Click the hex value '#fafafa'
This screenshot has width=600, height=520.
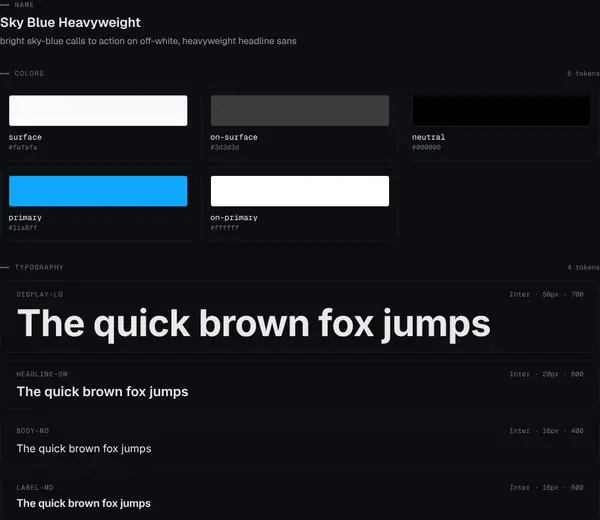pyautogui.click(x=23, y=147)
